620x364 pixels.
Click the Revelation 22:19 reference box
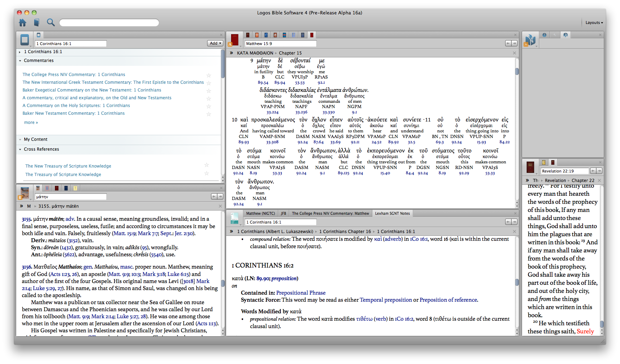tap(565, 171)
